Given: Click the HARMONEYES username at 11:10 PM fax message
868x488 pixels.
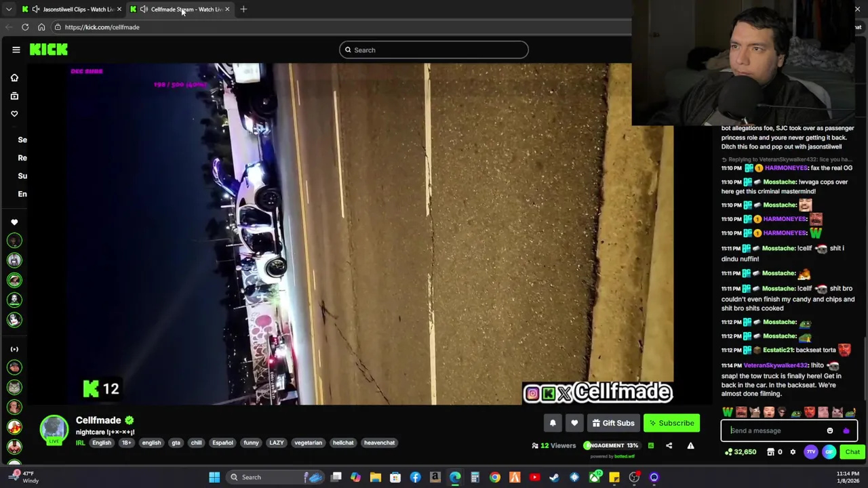Looking at the screenshot, I should (786, 168).
